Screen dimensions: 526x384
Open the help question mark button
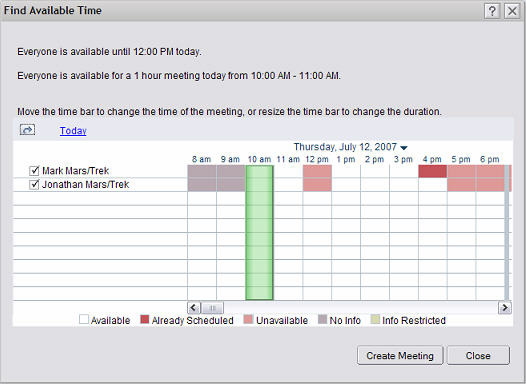tap(492, 11)
